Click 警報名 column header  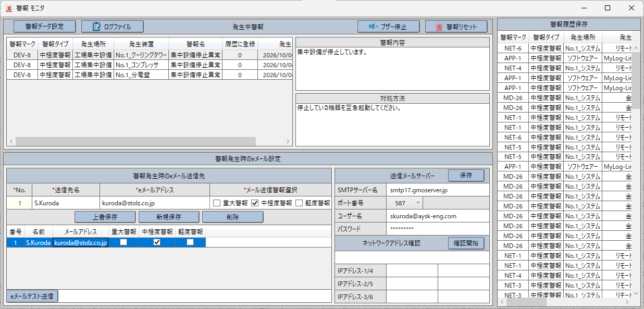(x=196, y=44)
